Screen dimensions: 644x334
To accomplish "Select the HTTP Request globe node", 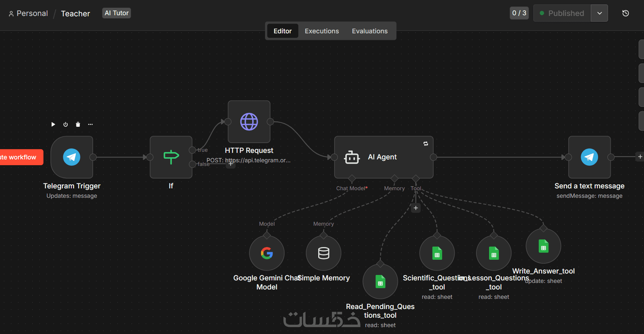I will click(249, 122).
